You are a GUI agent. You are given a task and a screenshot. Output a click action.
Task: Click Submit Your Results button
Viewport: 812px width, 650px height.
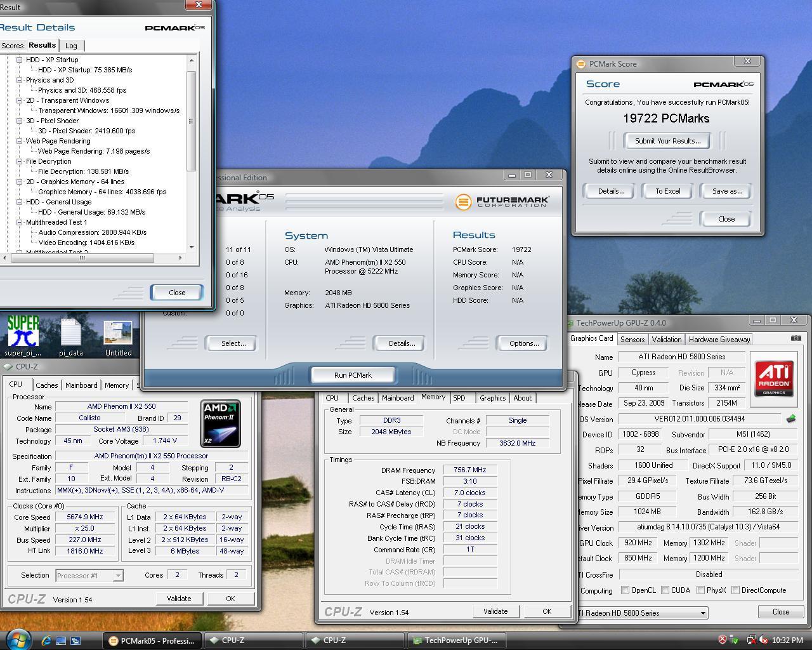667,141
